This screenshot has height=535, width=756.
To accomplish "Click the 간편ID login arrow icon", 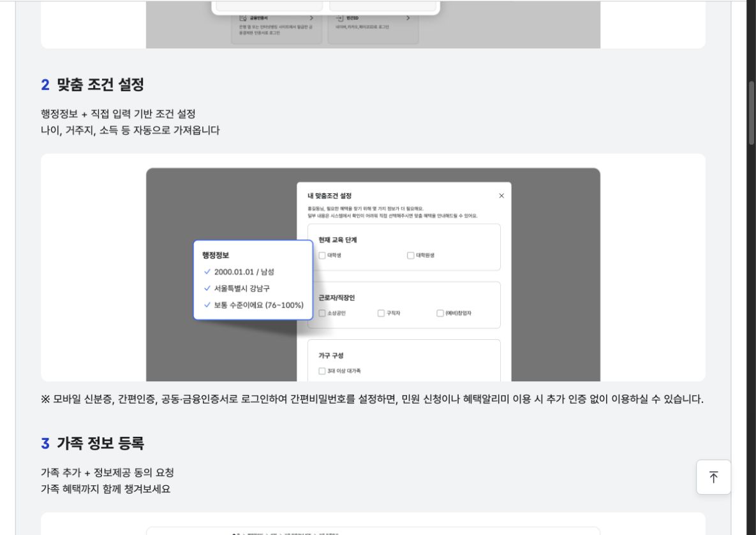I will point(339,18).
